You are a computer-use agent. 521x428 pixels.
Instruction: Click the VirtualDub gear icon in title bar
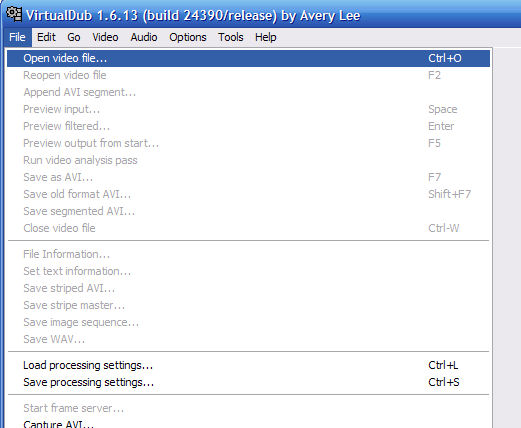click(14, 14)
